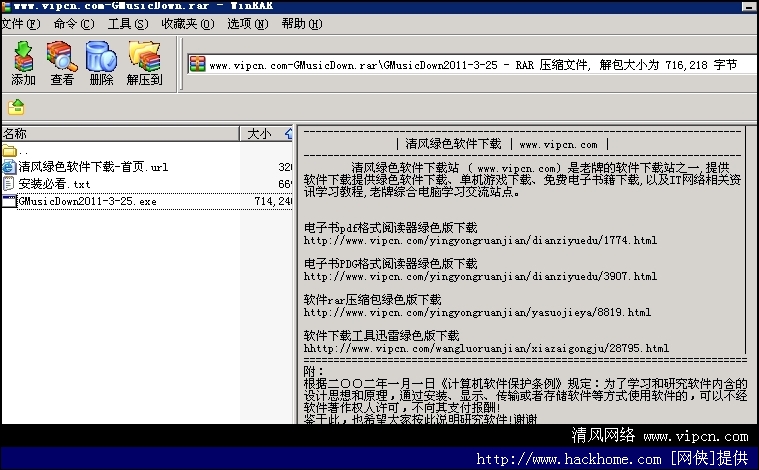Image resolution: width=759 pixels, height=470 pixels.
Task: Go up one folder level icon
Action: [x=16, y=107]
